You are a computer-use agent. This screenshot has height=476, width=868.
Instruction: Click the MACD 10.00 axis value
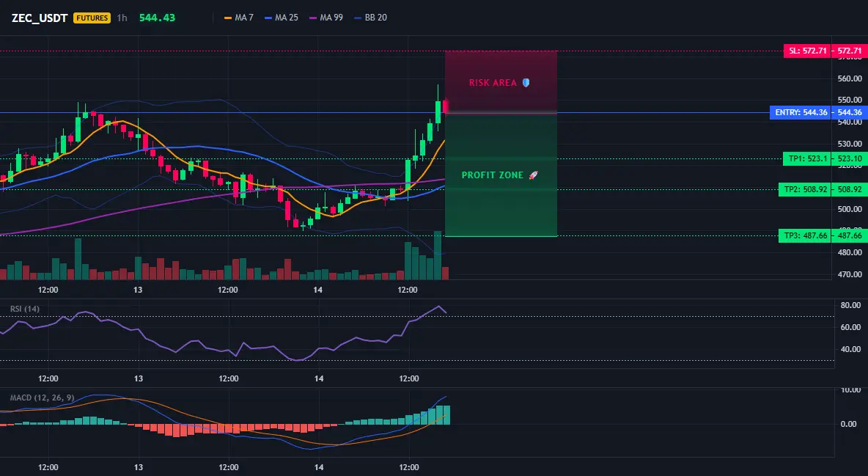851,390
